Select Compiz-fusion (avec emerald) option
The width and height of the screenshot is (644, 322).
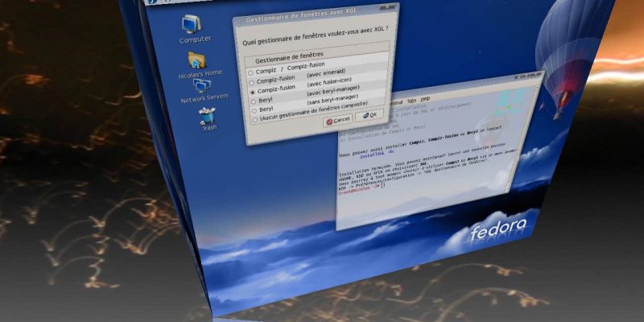pos(252,83)
